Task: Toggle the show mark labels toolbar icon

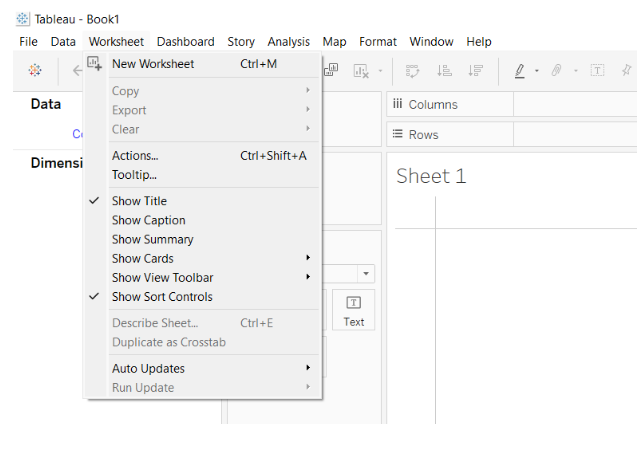Action: (597, 70)
